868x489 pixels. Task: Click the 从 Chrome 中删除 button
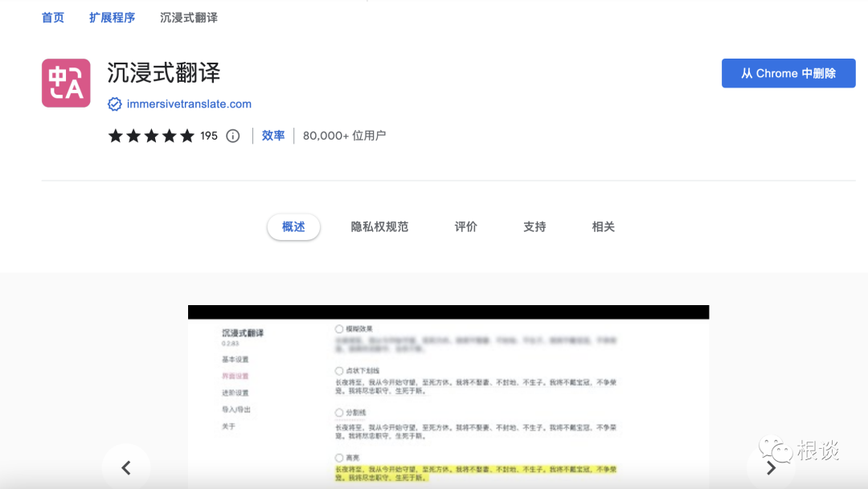coord(788,73)
